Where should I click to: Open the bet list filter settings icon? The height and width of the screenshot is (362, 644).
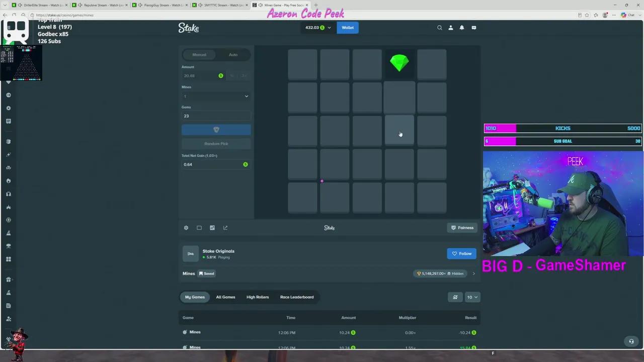tap(455, 297)
